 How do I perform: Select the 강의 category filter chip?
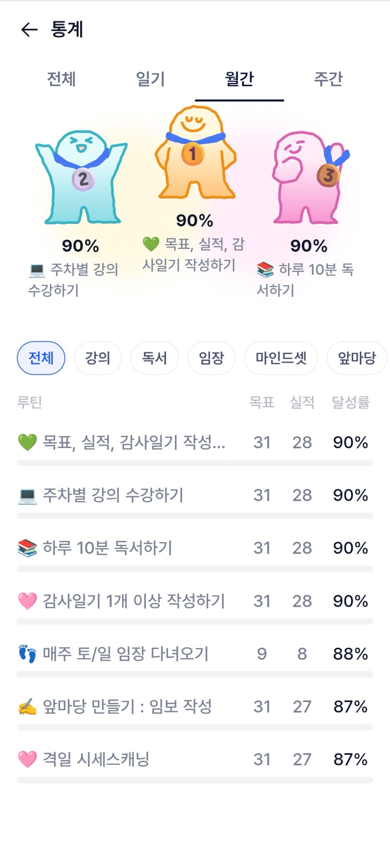click(x=98, y=358)
